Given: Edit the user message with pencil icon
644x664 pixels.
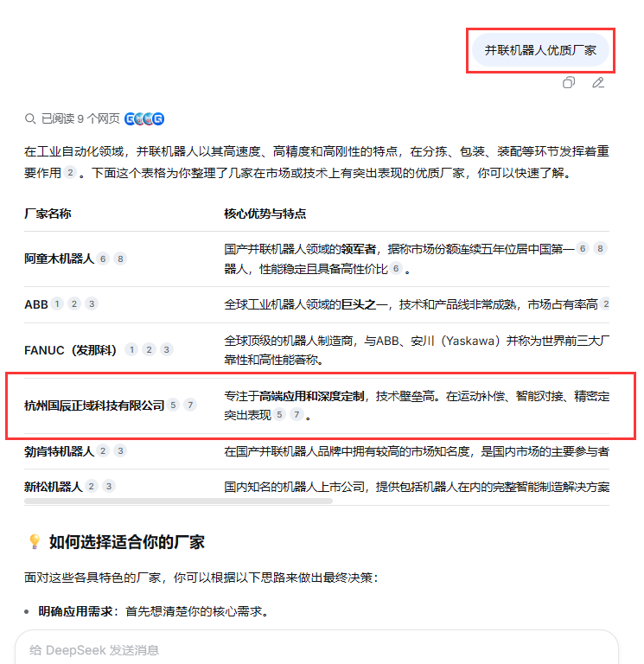Looking at the screenshot, I should tap(598, 83).
